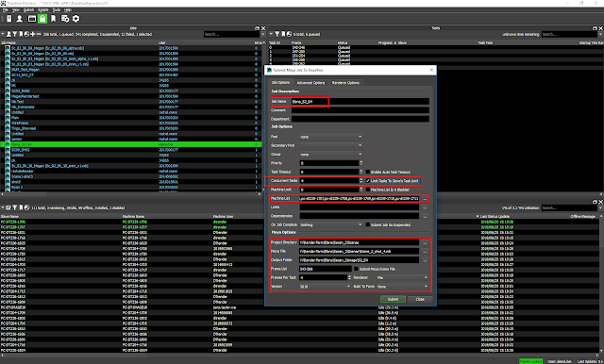This screenshot has width=604, height=364.
Task: Click the funnel filter icon in Slaves panel toolbar
Action: [x=15, y=207]
